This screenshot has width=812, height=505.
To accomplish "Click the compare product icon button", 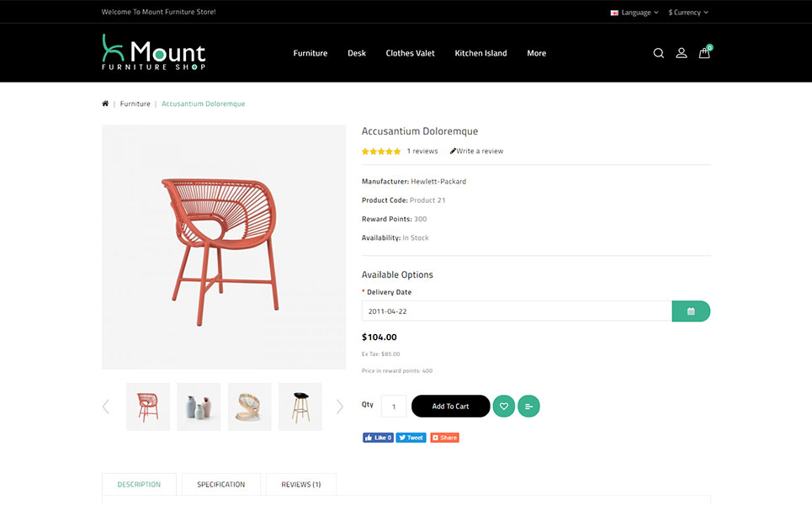I will (528, 406).
